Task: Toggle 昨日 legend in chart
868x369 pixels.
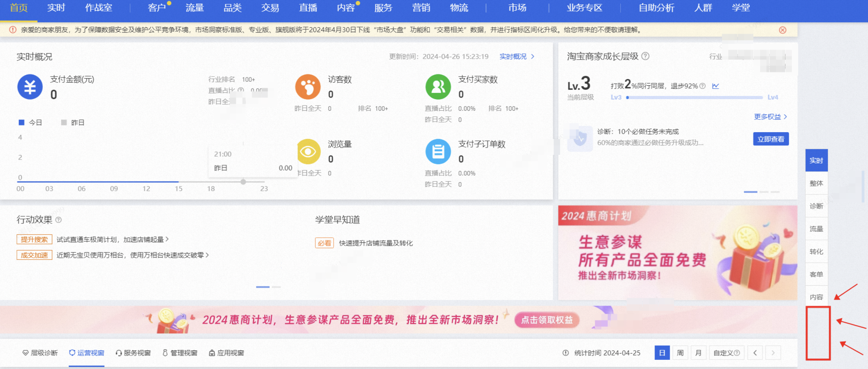Action: (x=73, y=123)
